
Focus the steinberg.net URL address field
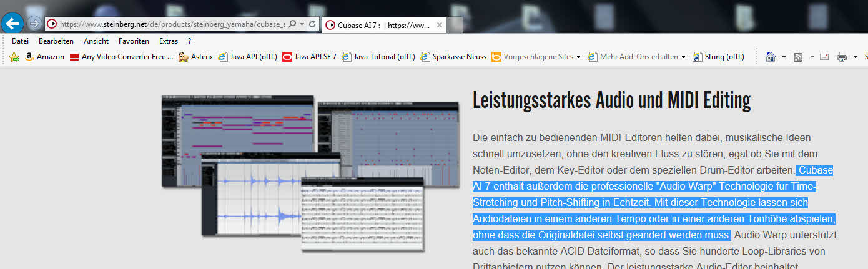[x=172, y=24]
